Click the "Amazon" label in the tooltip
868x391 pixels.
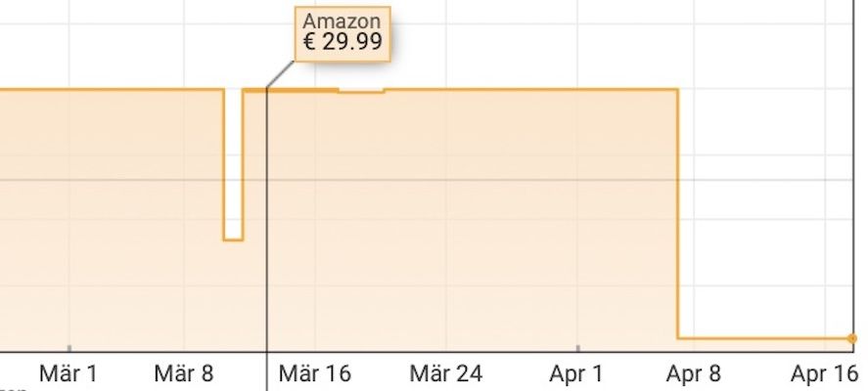(343, 22)
